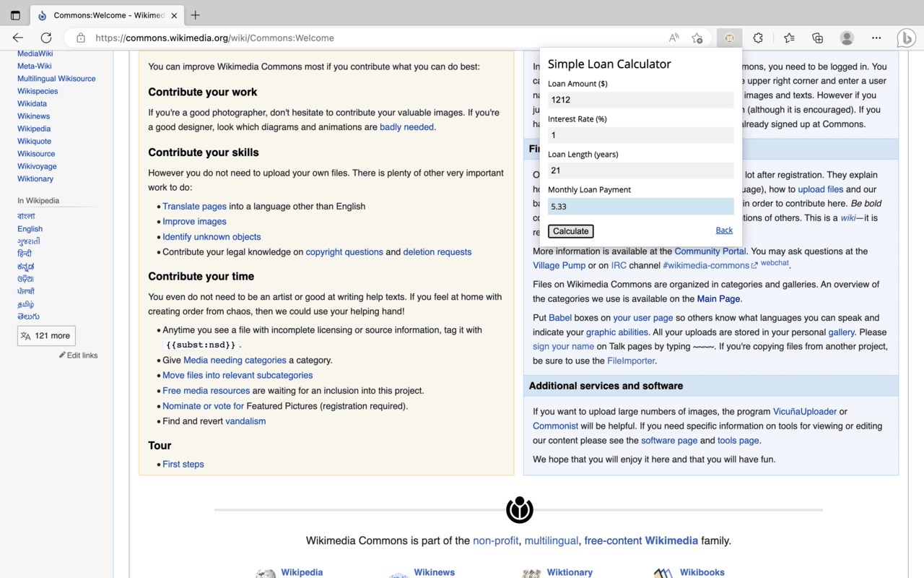Open the First steps tour link

pos(183,465)
